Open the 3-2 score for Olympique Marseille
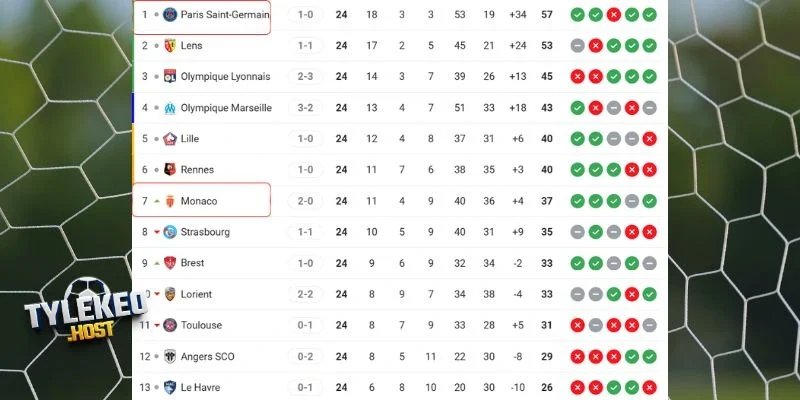 tap(304, 108)
